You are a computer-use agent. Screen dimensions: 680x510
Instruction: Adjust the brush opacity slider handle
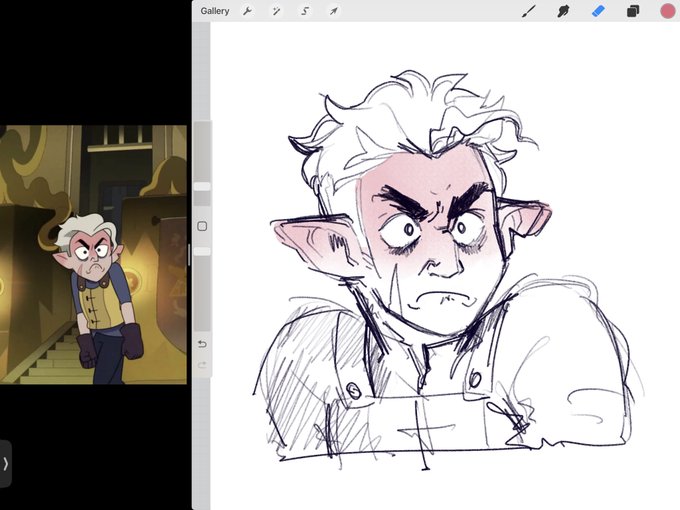202,252
